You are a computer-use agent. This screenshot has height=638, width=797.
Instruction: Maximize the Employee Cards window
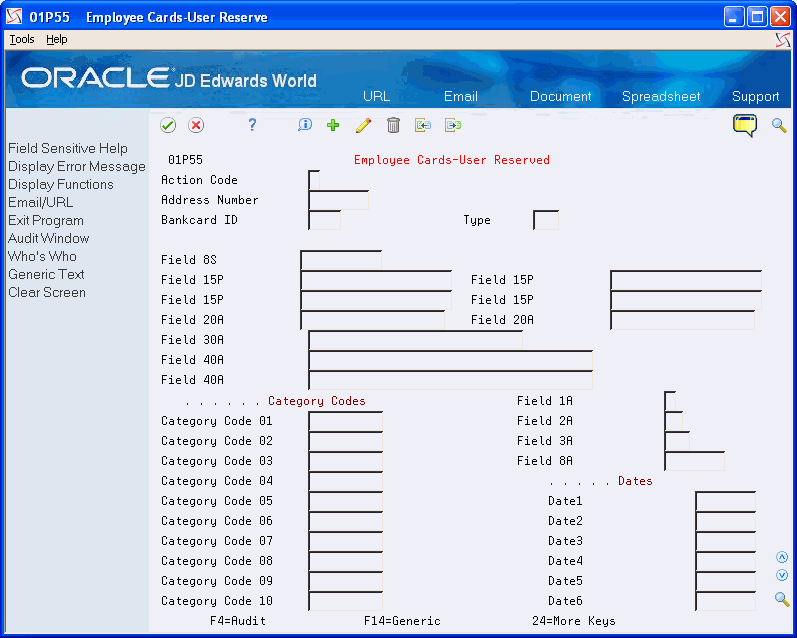tap(757, 17)
